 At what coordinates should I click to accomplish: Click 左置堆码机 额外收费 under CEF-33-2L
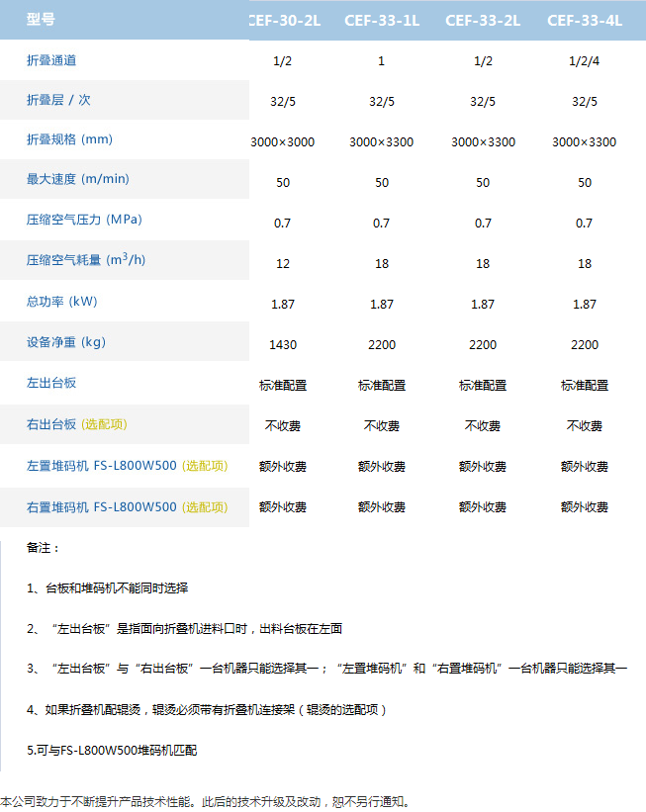point(483,467)
